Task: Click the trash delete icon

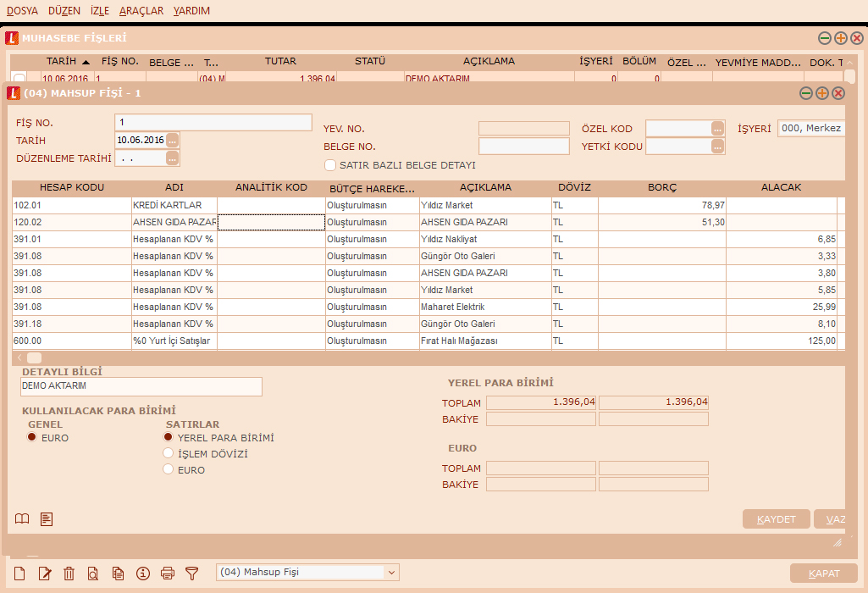Action: coord(69,573)
